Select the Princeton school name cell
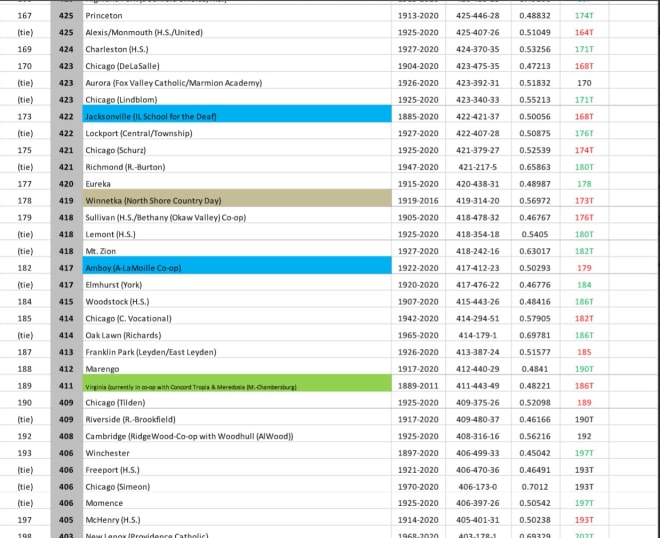The width and height of the screenshot is (660, 538). (x=237, y=16)
